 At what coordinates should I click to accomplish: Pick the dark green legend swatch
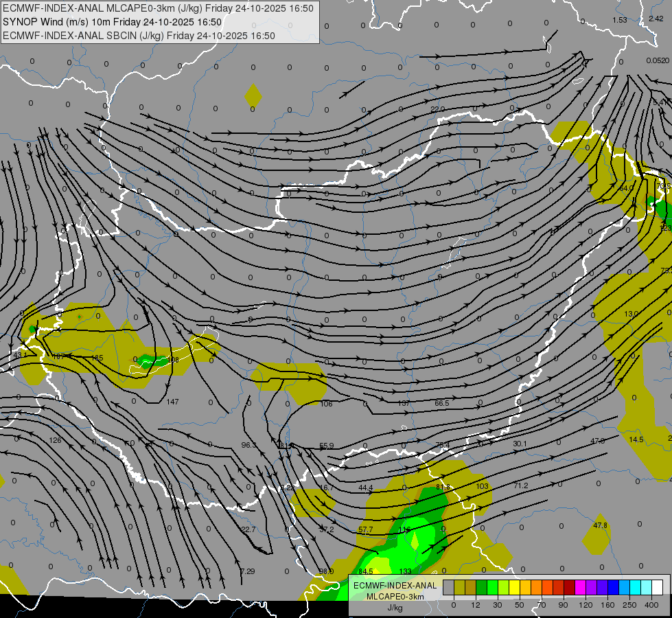[481, 587]
